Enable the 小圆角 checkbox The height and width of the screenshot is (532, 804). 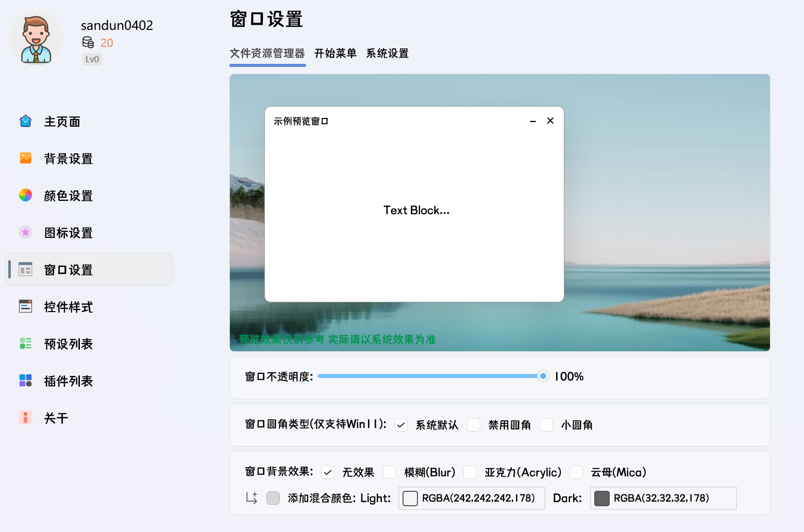coord(546,425)
